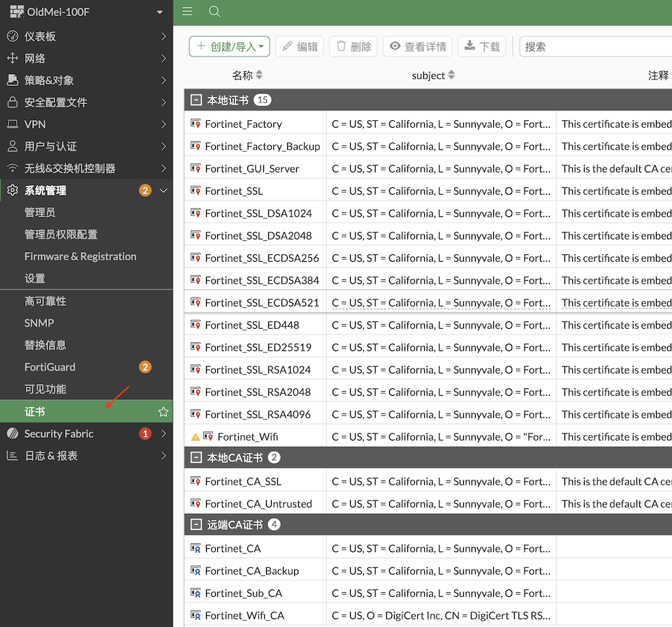Click the wifi icon beside 无线&交换机控制器
Screen dimensions: 672x627
[13, 168]
